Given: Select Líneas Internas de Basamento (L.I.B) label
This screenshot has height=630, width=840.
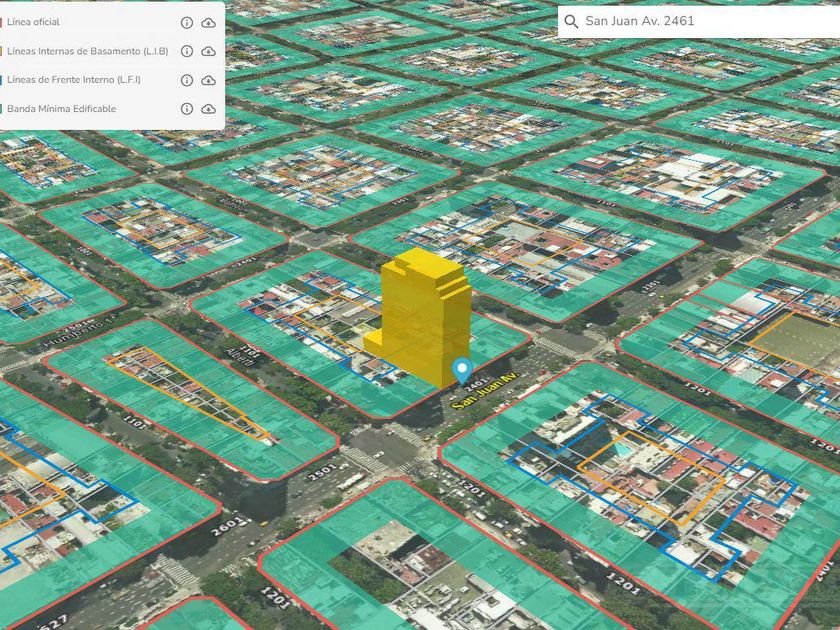Looking at the screenshot, I should coord(87,51).
